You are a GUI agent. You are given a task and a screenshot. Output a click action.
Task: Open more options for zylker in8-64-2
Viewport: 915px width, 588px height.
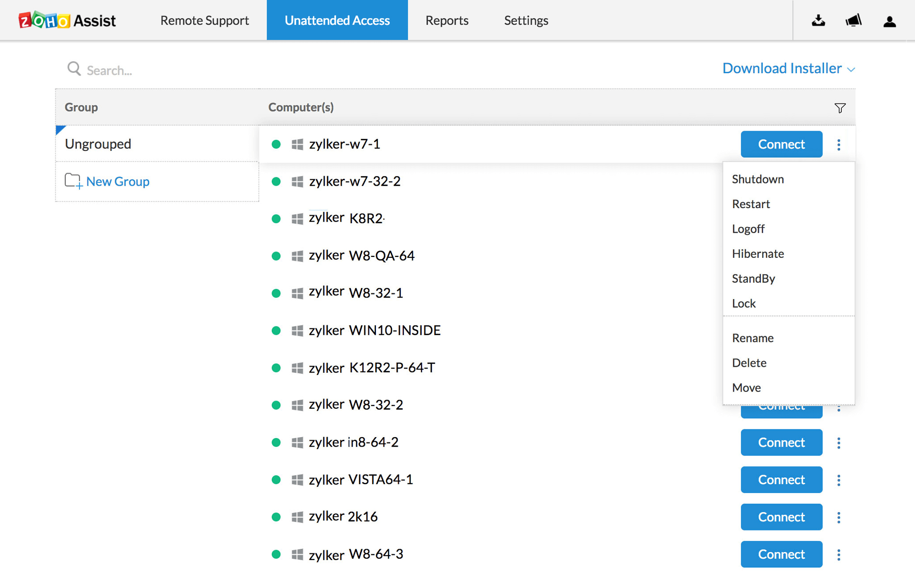(x=839, y=443)
